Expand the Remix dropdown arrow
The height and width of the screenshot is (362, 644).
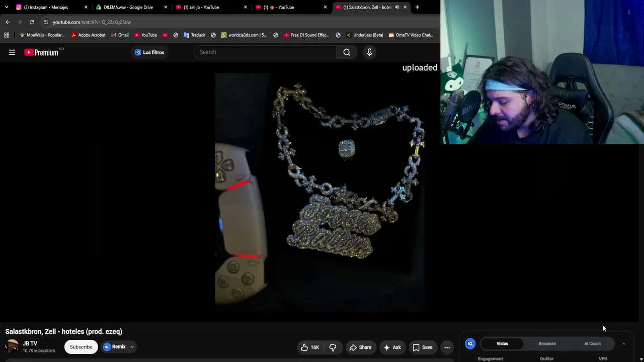(x=132, y=347)
